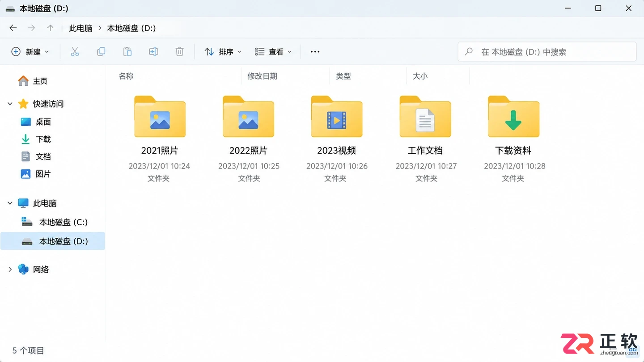This screenshot has width=644, height=362.
Task: Click the 工作文档 folder name label
Action: [x=425, y=151]
